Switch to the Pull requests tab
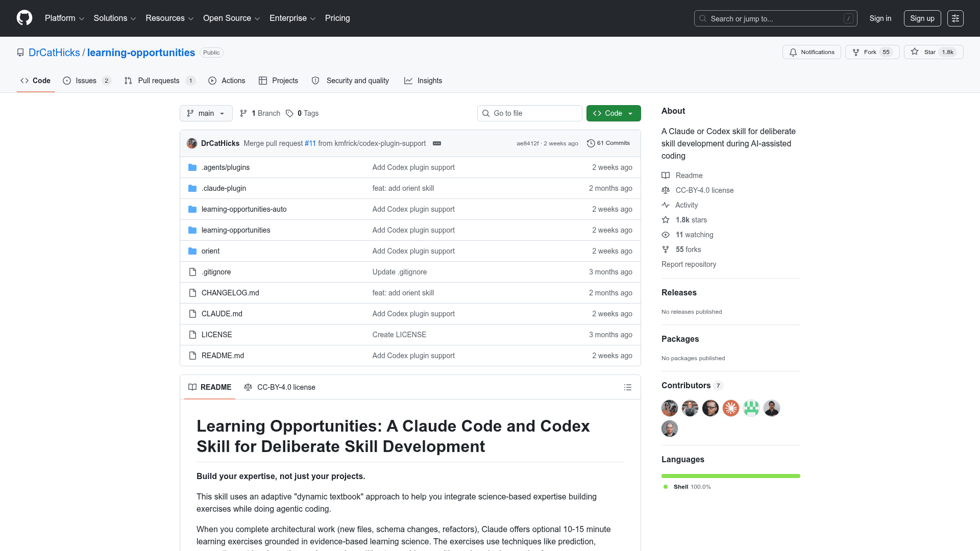The width and height of the screenshot is (980, 551). pyautogui.click(x=159, y=81)
